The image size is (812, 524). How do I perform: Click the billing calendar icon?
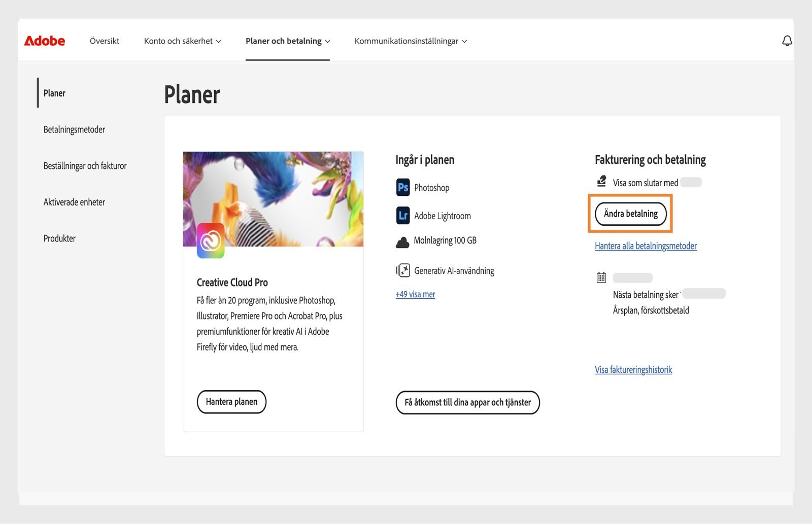[601, 277]
